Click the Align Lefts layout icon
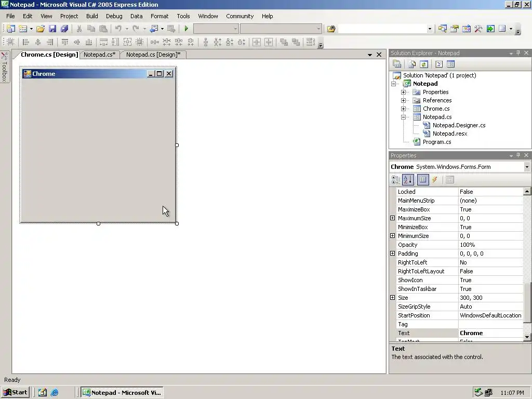 click(x=26, y=42)
